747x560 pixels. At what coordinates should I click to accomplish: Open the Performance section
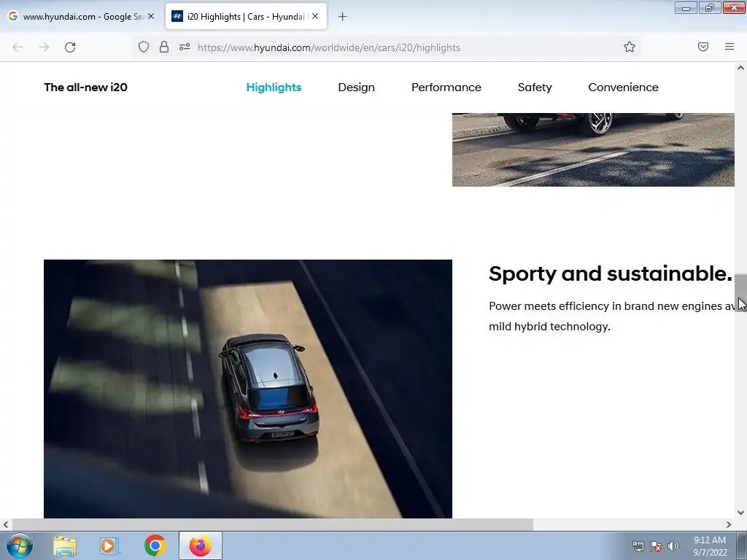pos(446,87)
